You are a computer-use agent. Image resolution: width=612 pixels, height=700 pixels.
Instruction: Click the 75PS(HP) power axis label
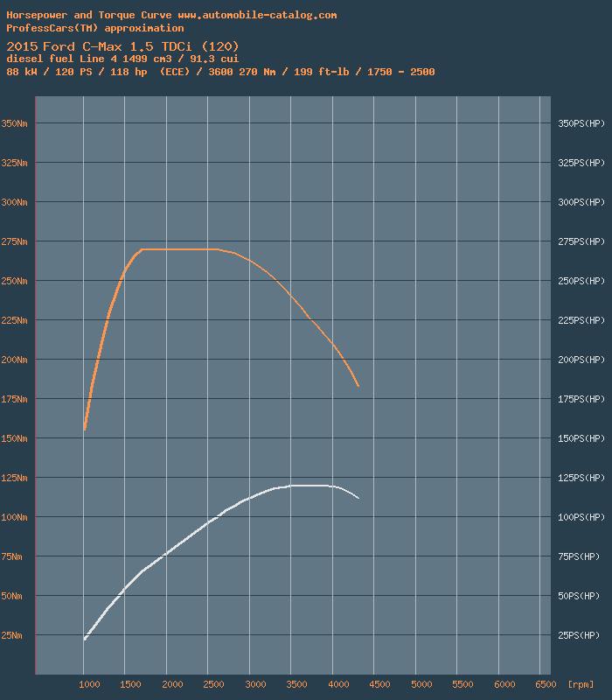[579, 556]
